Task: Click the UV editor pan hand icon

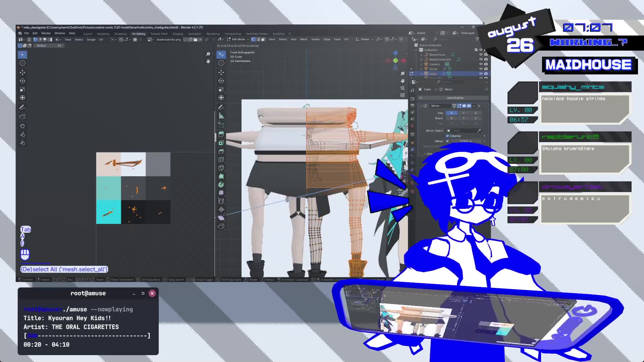Action: click(208, 61)
